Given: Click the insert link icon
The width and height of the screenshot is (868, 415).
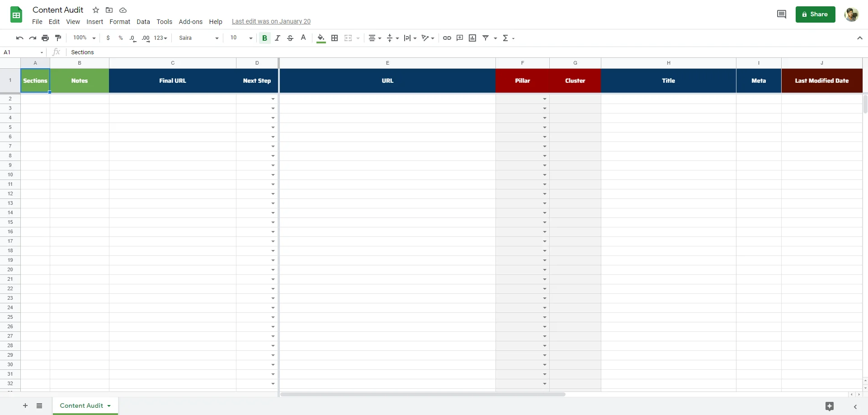Looking at the screenshot, I should (447, 38).
